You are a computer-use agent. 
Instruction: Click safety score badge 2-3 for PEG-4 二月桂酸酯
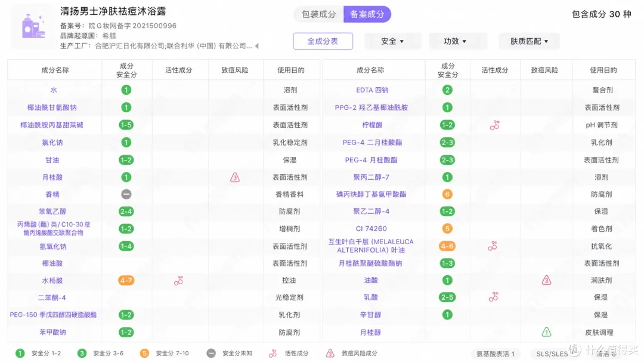[x=447, y=142]
